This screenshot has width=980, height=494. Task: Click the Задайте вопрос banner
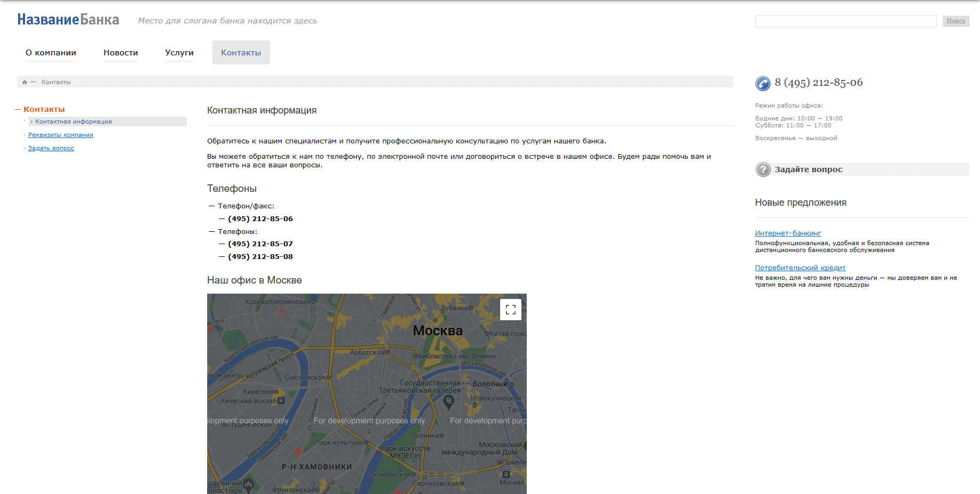[808, 169]
